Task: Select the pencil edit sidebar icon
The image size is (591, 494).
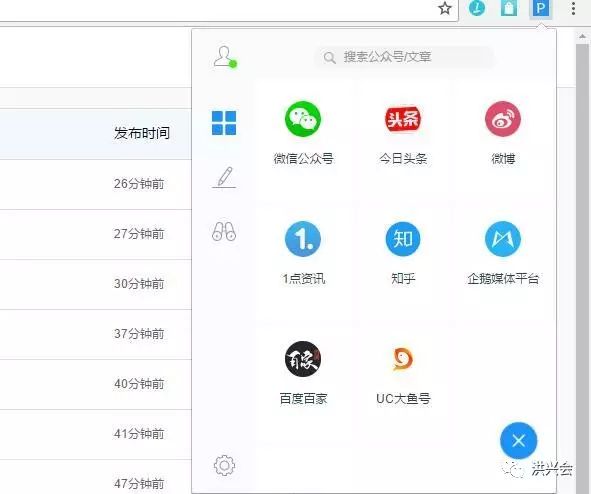Action: tap(224, 177)
